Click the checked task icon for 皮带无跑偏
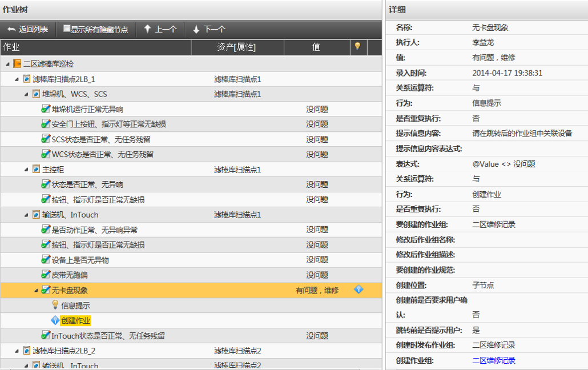588x370 pixels. click(46, 275)
